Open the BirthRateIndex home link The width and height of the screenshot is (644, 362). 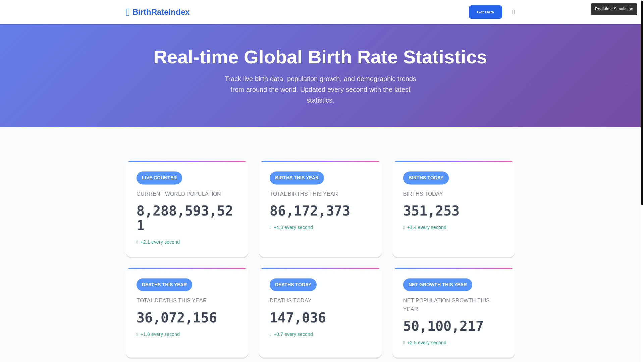point(158,12)
